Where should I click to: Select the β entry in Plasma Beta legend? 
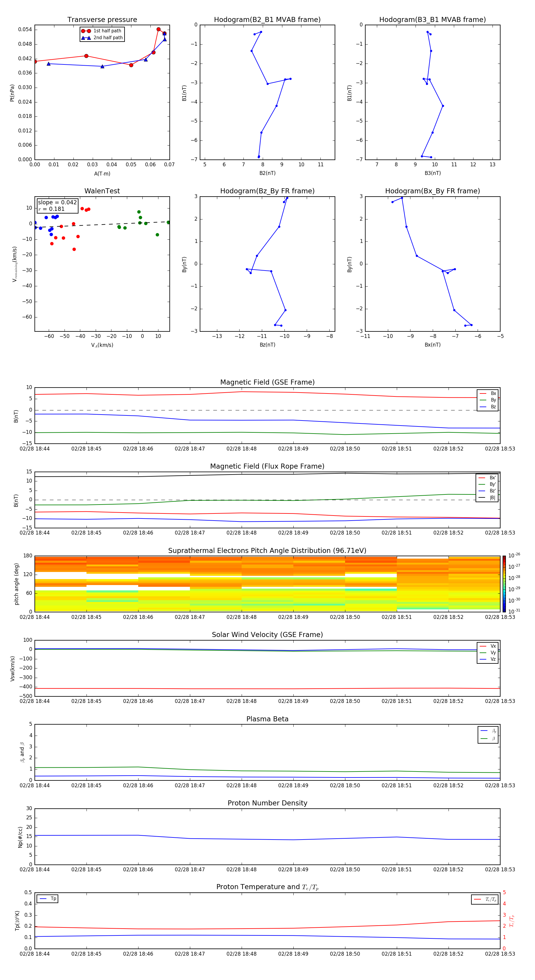(488, 739)
